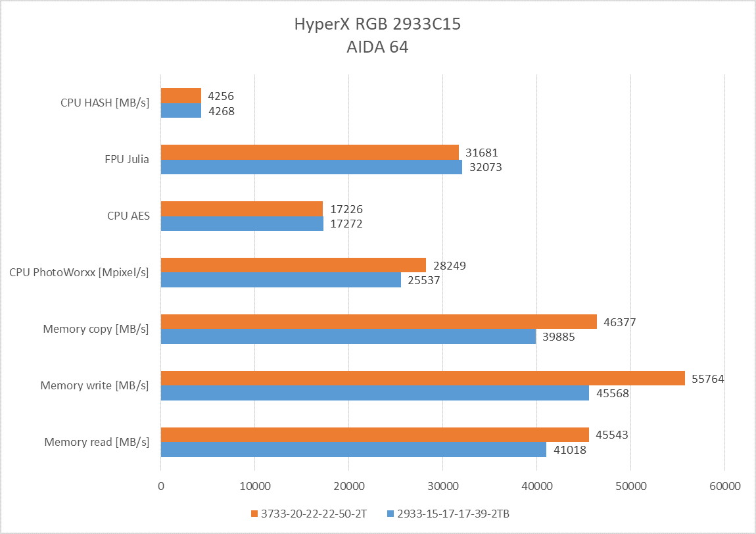Select the blue CPU AES bar
The height and width of the screenshot is (534, 756).
coord(242,223)
